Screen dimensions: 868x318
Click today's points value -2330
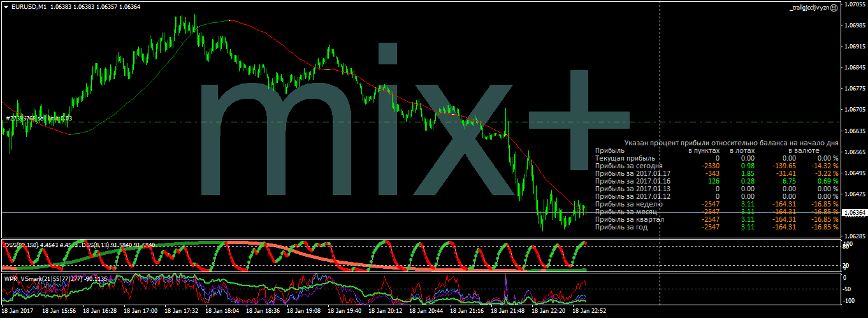710,166
